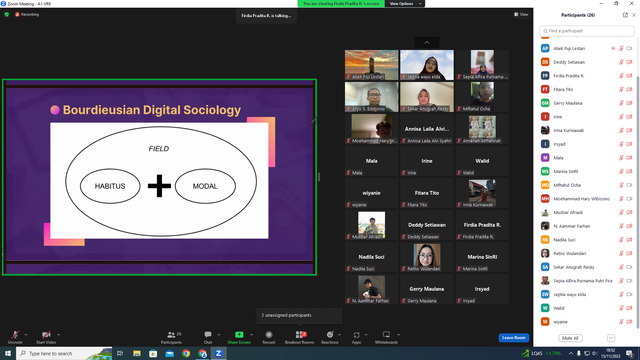
Task: Select participant Marina SinRI in list
Action: click(587, 171)
